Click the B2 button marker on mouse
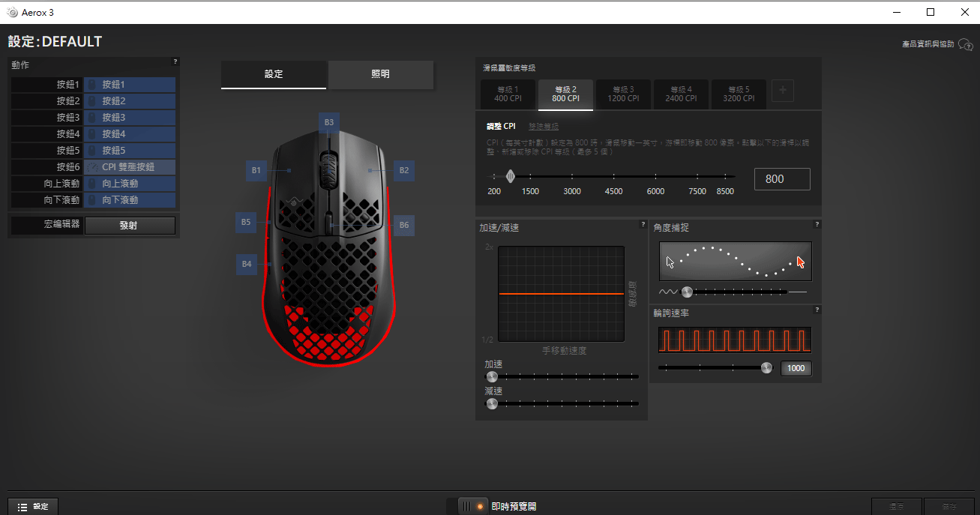This screenshot has width=980, height=515. tap(404, 171)
